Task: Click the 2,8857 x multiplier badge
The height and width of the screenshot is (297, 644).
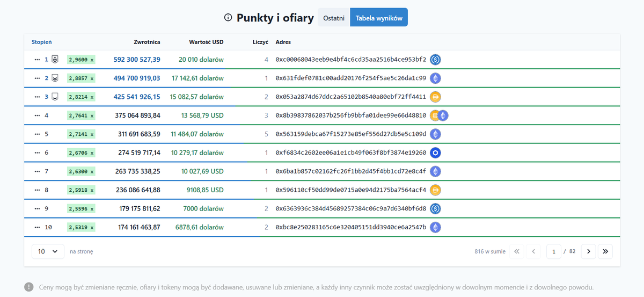Action: (81, 78)
